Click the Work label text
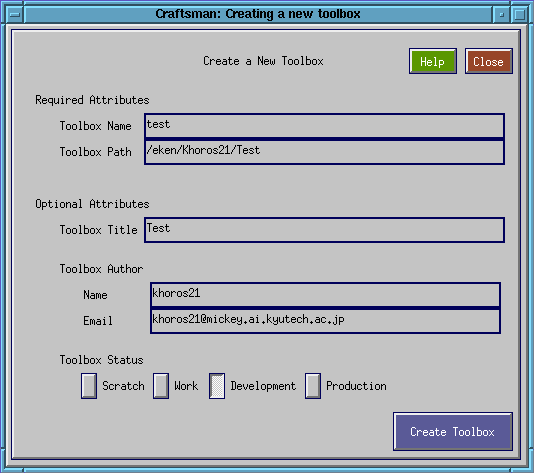Viewport: 534px width, 473px height. click(x=186, y=386)
